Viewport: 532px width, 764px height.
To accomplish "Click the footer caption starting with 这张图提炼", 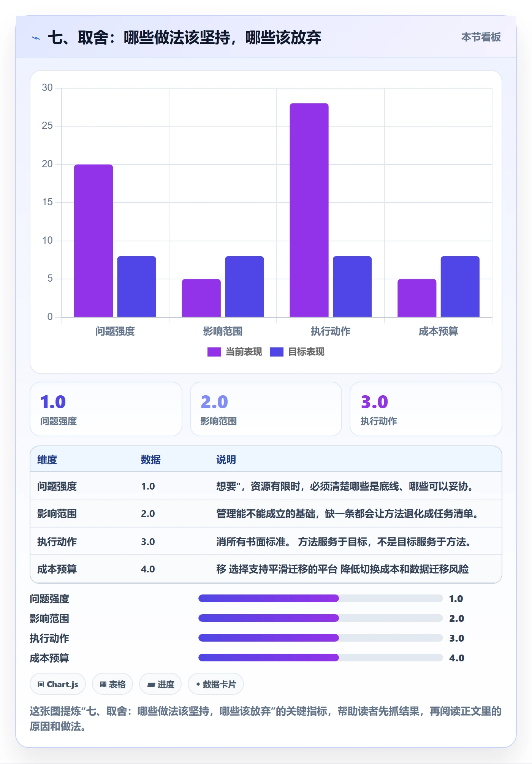I will 266,718.
